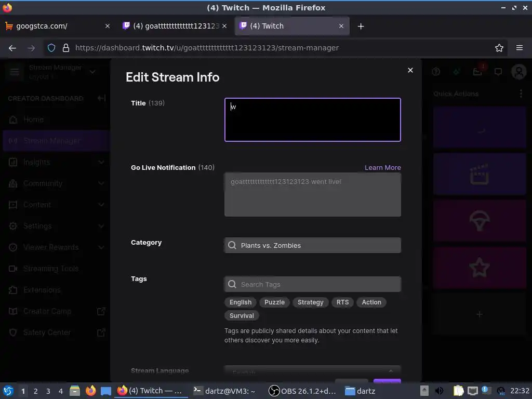Screen dimensions: 532x399
Task: Remove the Strategy tag
Action: [311, 302]
